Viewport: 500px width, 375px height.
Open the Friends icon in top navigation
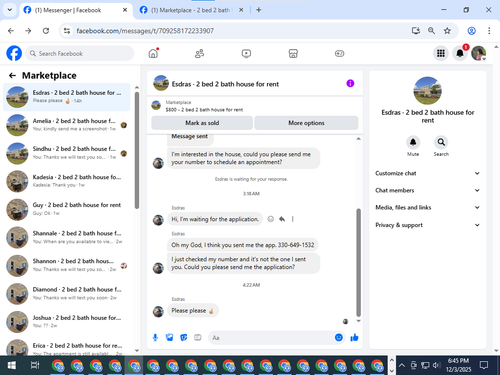(199, 53)
